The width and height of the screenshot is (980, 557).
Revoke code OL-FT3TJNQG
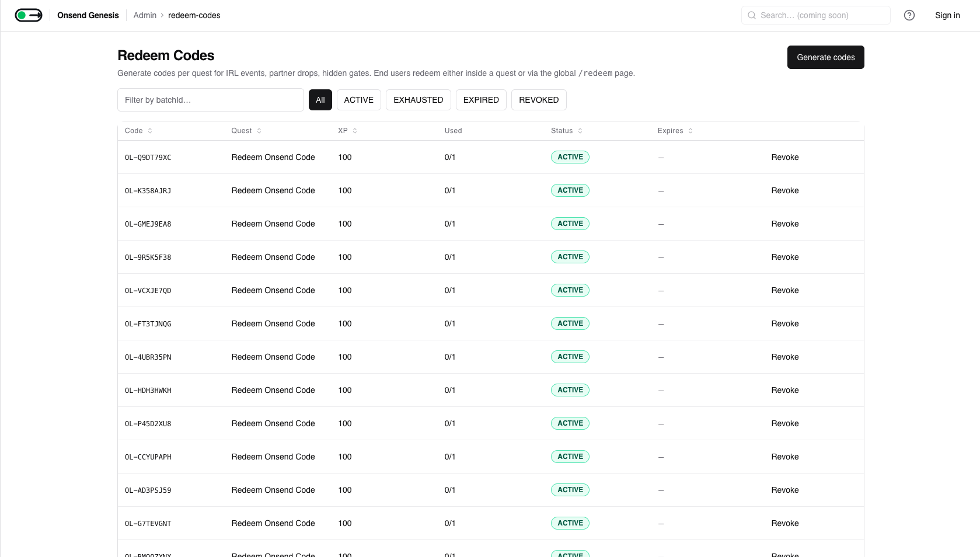click(x=785, y=323)
